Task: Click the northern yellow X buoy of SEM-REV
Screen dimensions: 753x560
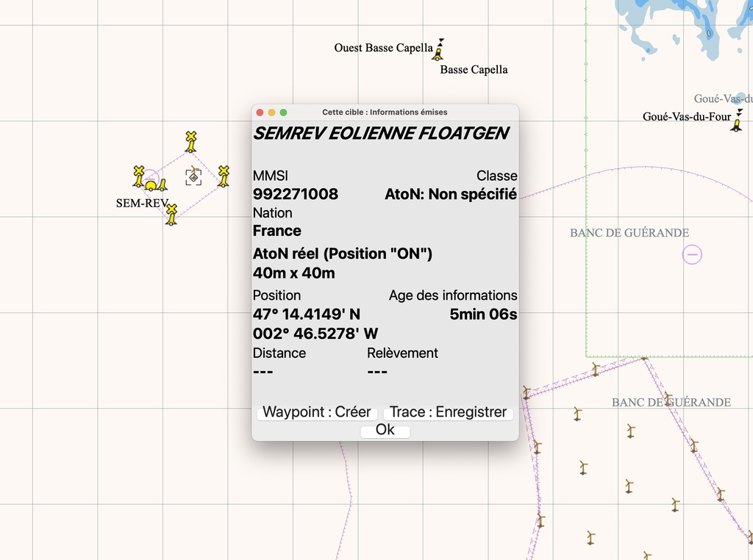Action: click(x=191, y=142)
